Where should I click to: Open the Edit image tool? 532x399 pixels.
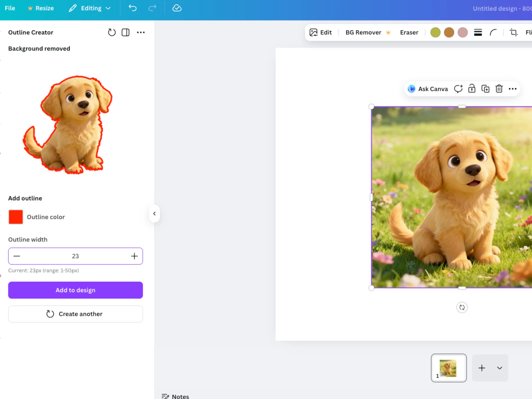tap(321, 32)
